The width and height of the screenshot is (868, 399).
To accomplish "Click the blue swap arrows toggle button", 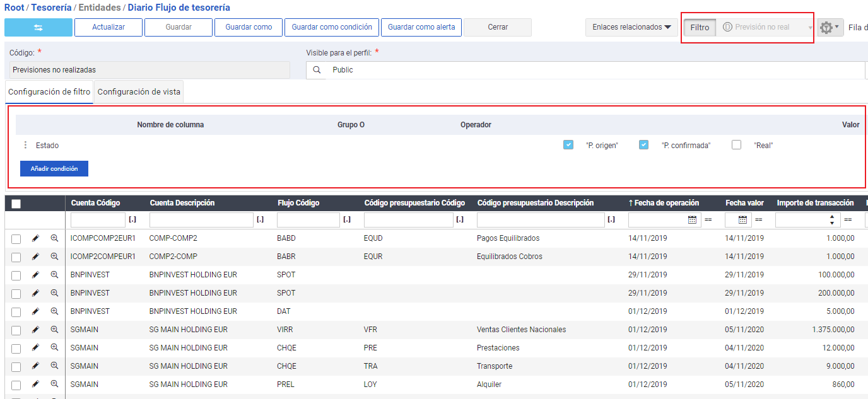I will (38, 28).
